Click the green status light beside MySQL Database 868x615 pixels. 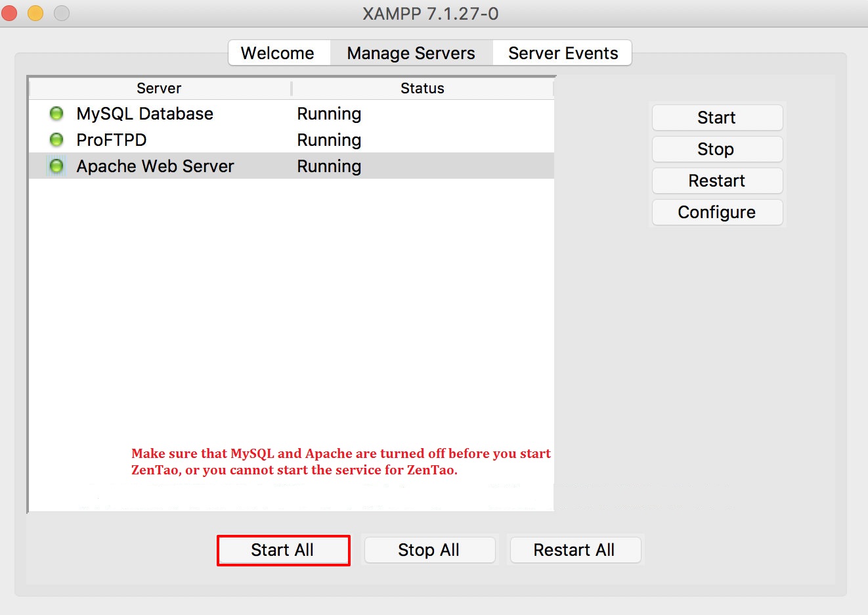point(56,114)
